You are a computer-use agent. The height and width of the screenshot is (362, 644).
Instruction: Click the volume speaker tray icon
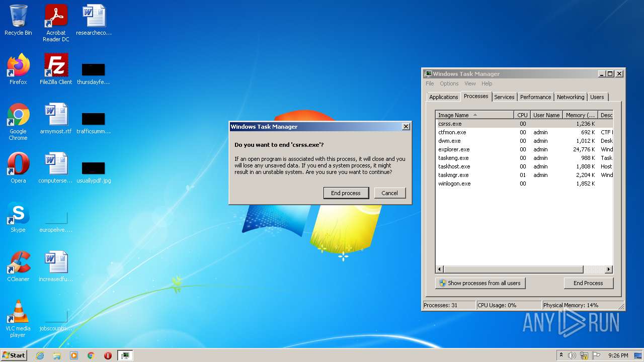(x=572, y=355)
